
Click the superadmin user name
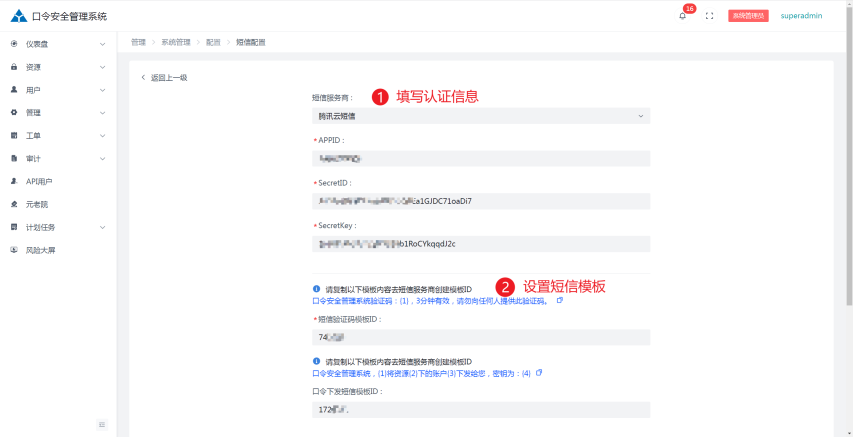[800, 16]
